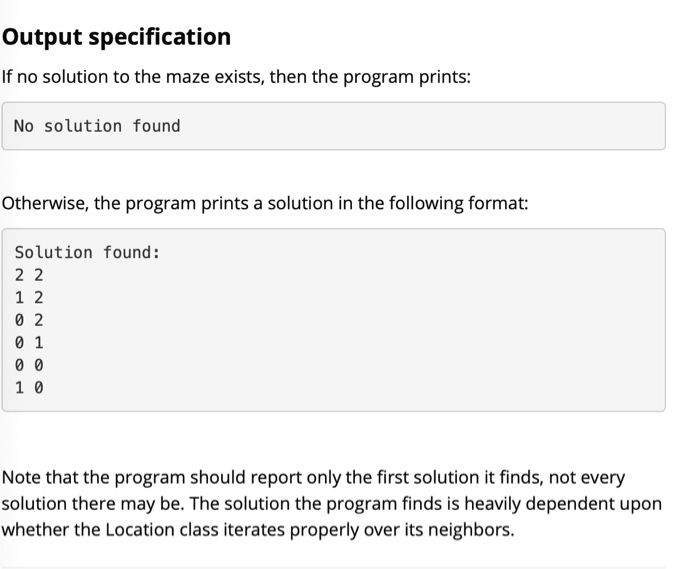Click the "Output specification" heading
700x569 pixels.
pyautogui.click(x=116, y=37)
